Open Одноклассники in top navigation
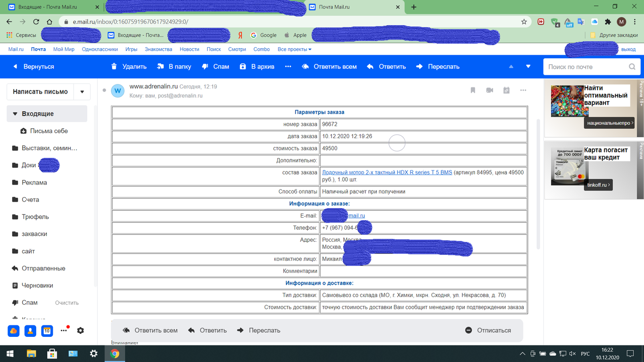The image size is (644, 362). tap(100, 49)
